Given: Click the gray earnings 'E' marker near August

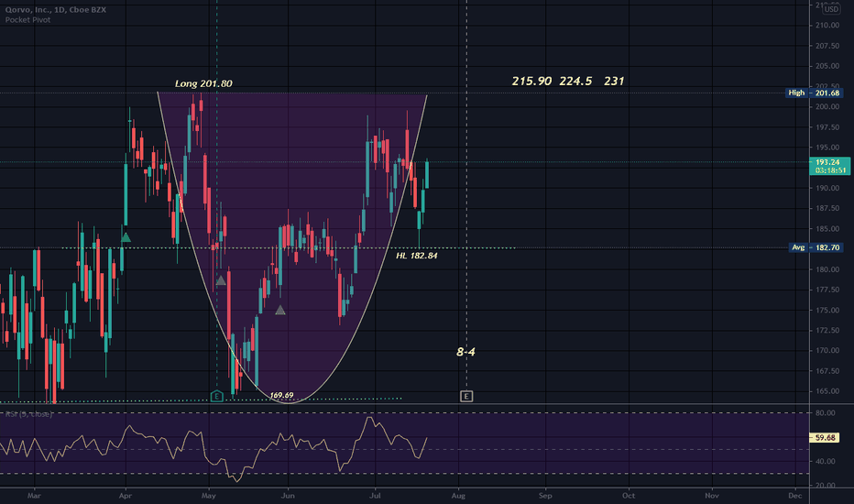Looking at the screenshot, I should 466,396.
